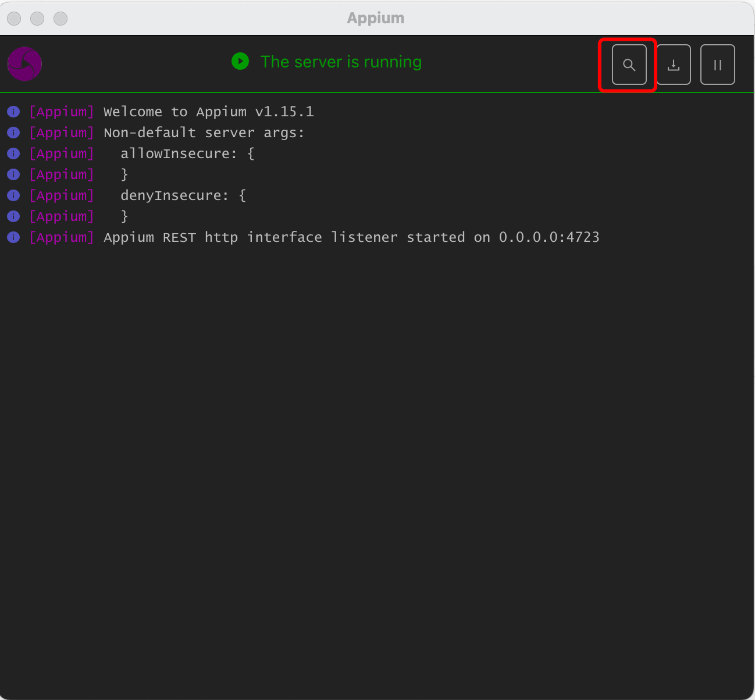Click info icon beside 'allowInsecure' line
This screenshot has width=755, height=700.
[13, 153]
